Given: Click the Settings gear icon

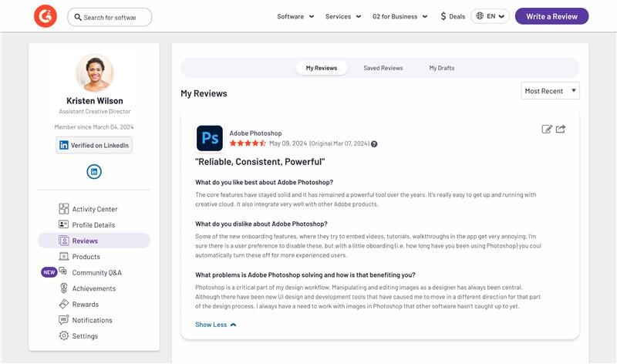Looking at the screenshot, I should 63,335.
